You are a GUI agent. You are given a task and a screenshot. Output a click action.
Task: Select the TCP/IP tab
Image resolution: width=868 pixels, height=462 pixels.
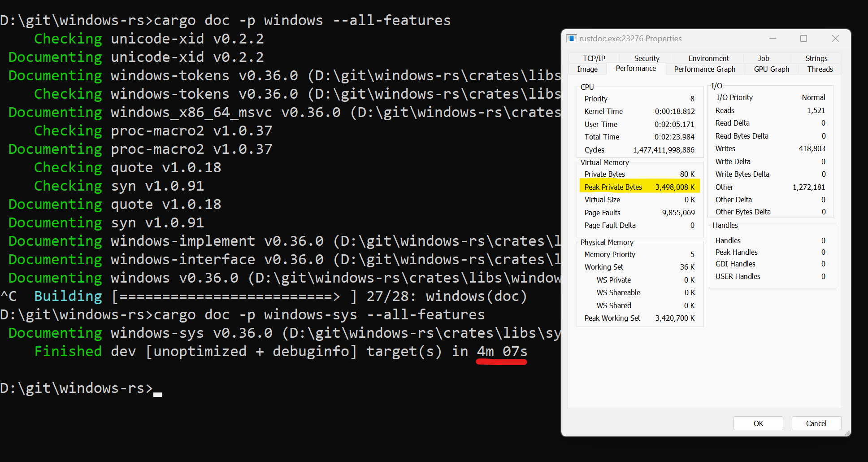pyautogui.click(x=593, y=58)
